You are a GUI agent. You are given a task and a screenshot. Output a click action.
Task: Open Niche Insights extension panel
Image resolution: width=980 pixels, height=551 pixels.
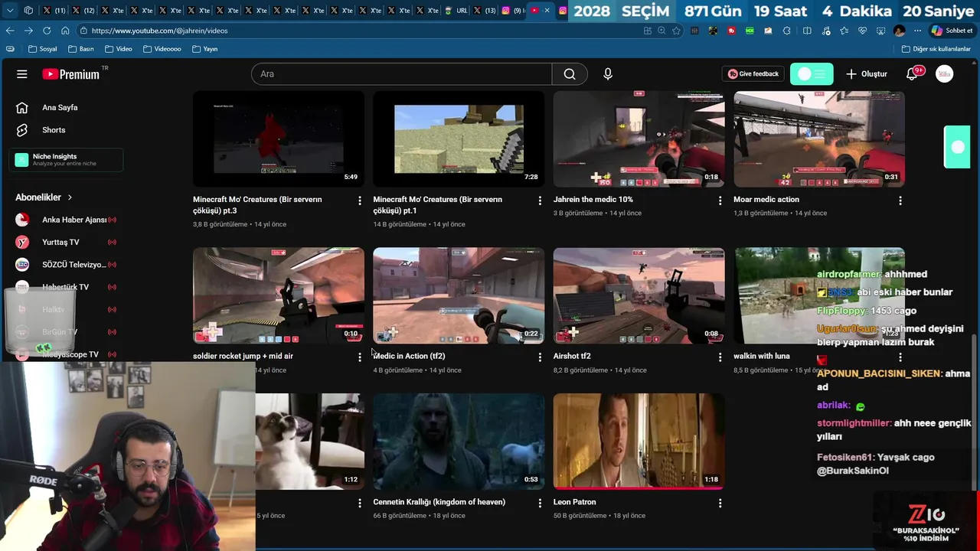pyautogui.click(x=66, y=159)
